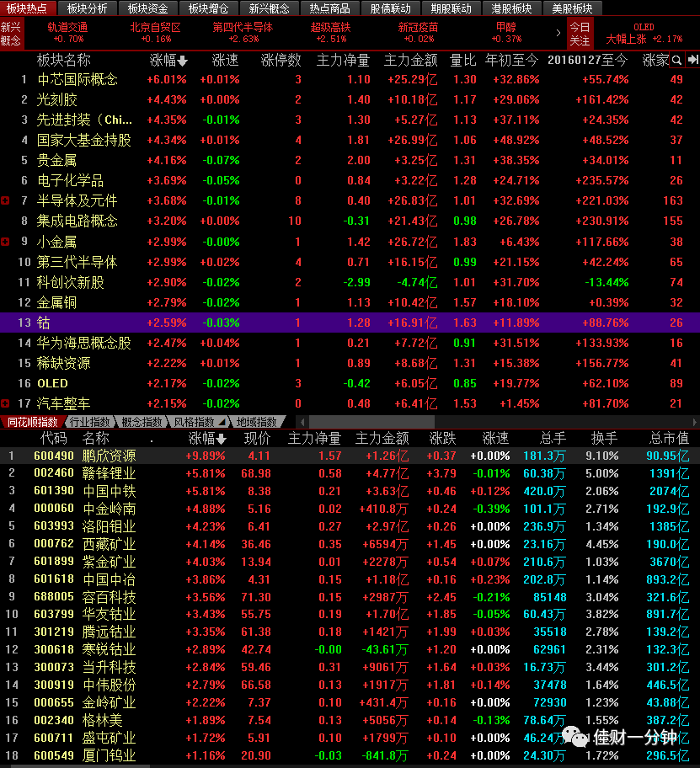Switch to the 板块资金 tab
Screen dimensions: 700x768
click(148, 8)
